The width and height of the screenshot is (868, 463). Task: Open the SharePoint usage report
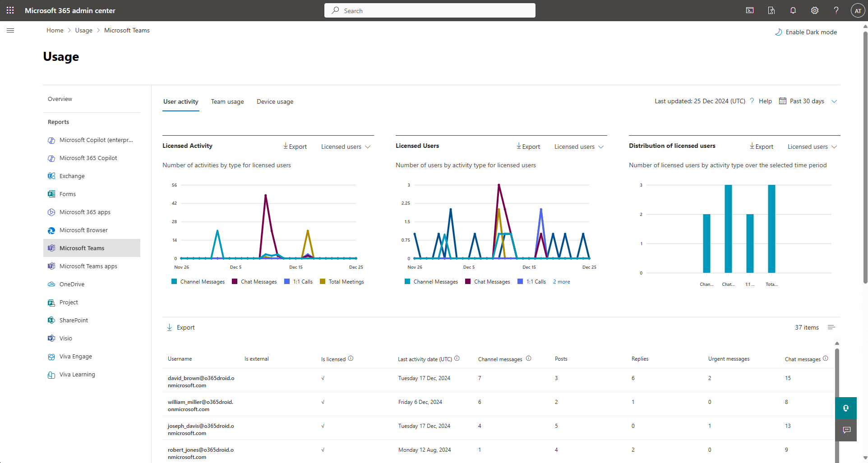(74, 320)
